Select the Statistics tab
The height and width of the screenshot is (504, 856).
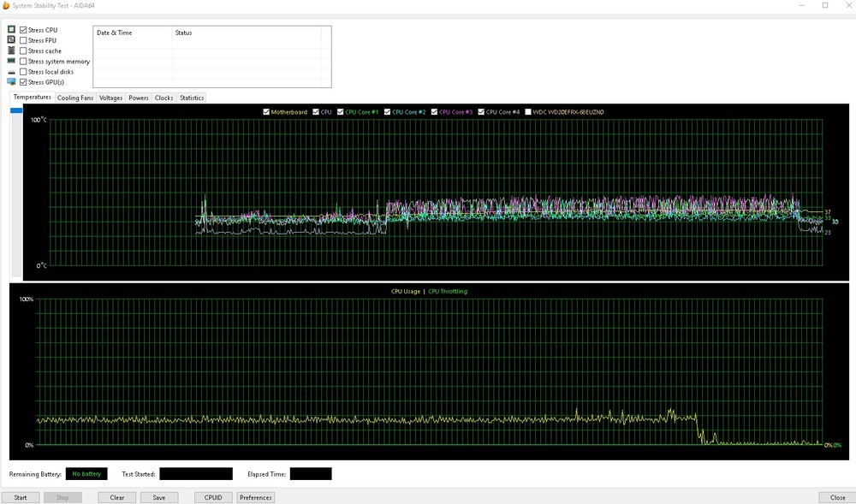192,98
